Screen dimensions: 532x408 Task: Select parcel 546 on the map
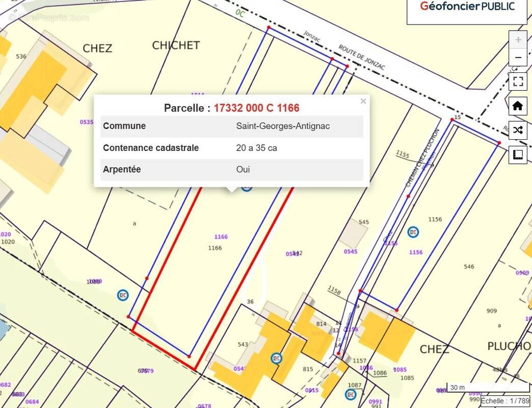[x=469, y=267]
